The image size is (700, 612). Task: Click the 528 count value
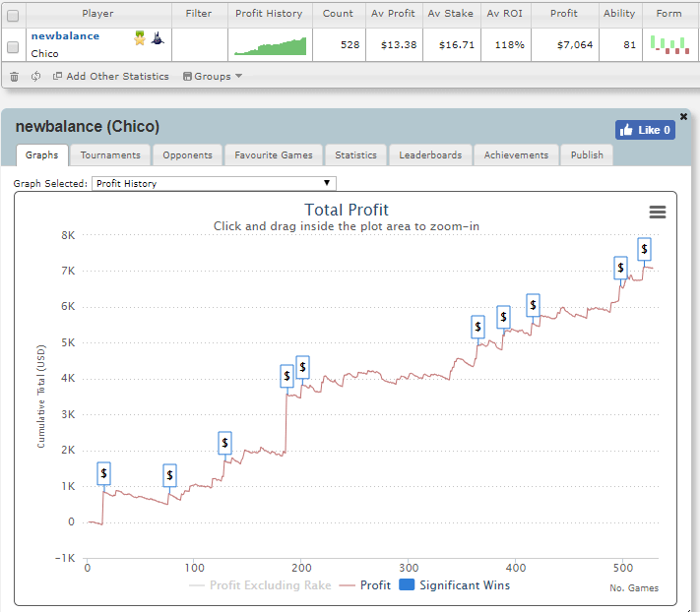coord(350,45)
